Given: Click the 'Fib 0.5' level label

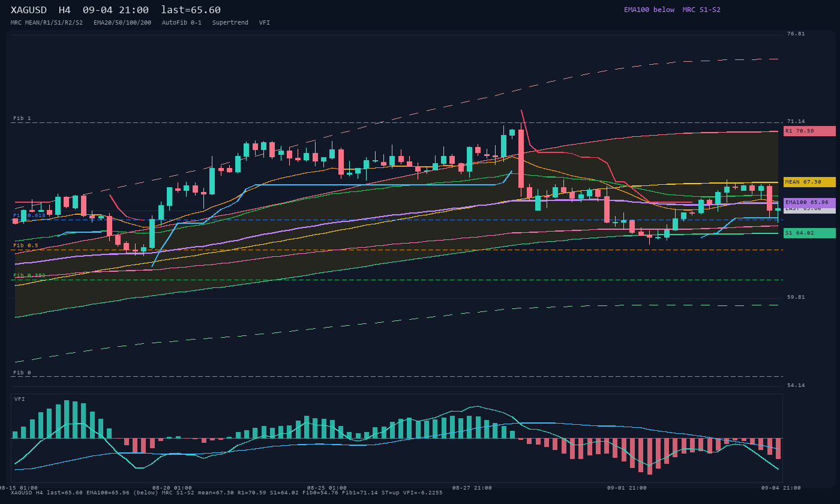Looking at the screenshot, I should click(x=26, y=245).
